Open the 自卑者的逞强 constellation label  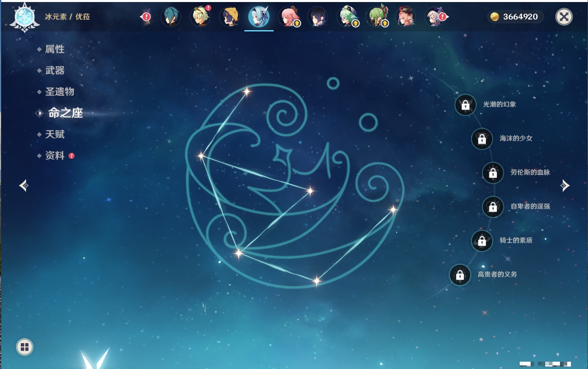530,206
